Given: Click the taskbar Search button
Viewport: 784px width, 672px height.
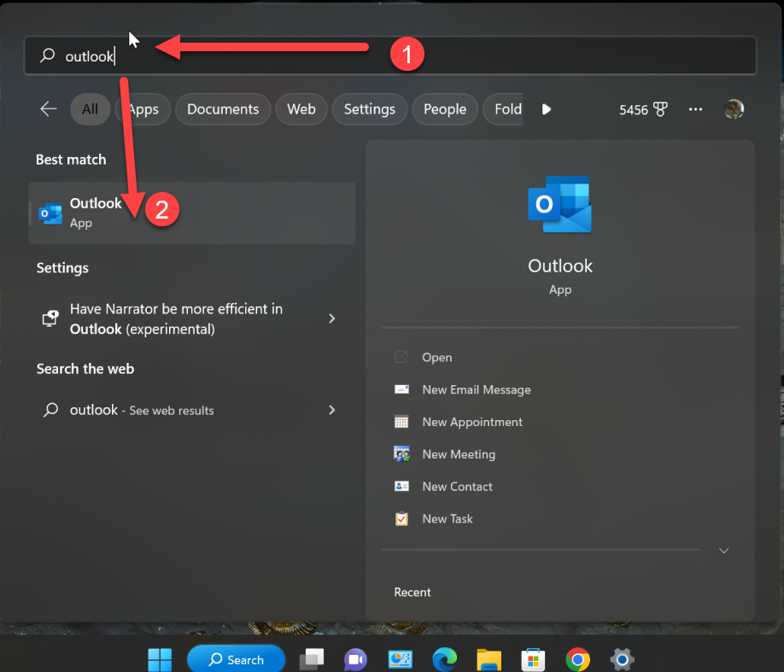Looking at the screenshot, I should [x=236, y=659].
